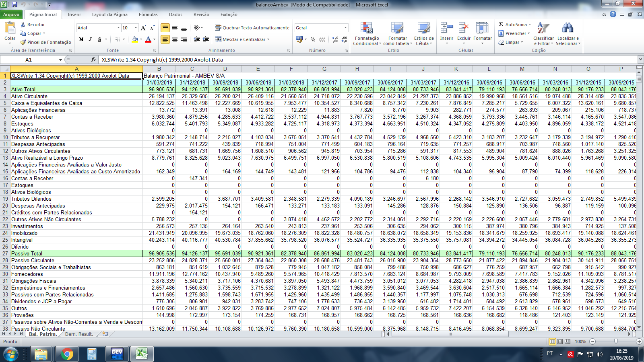Image resolution: width=644 pixels, height=362 pixels.
Task: Apply fill color paint bucket
Action: pos(135,39)
